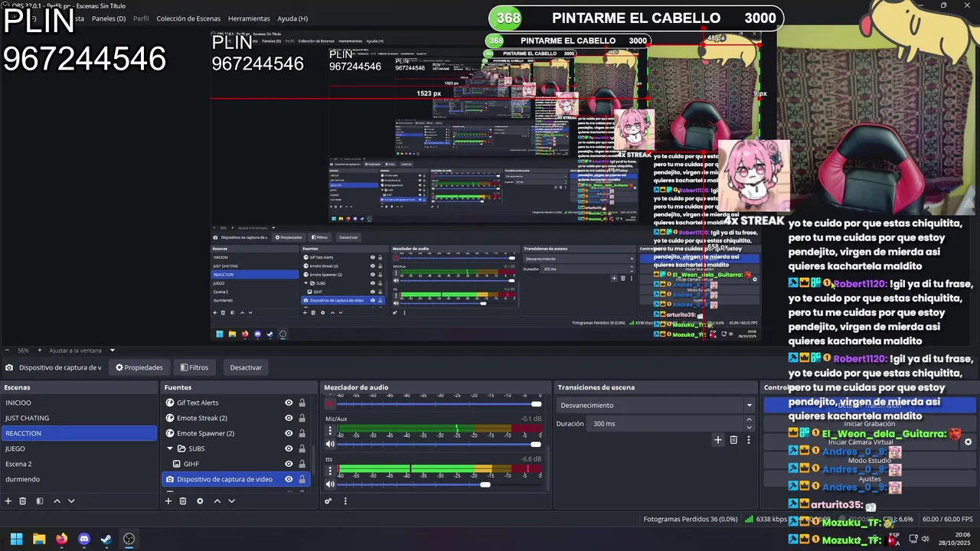Select the durmiendo scene
This screenshot has height=551, width=980.
click(78, 479)
